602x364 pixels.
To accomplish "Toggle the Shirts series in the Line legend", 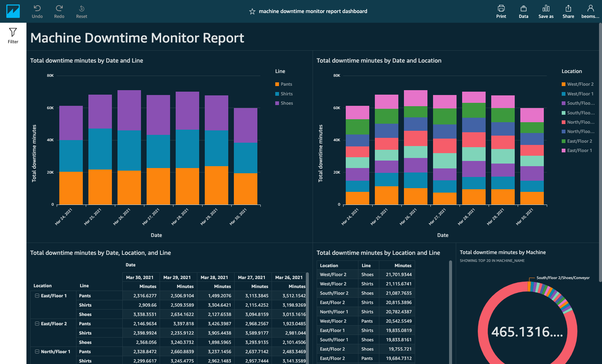I will (287, 94).
